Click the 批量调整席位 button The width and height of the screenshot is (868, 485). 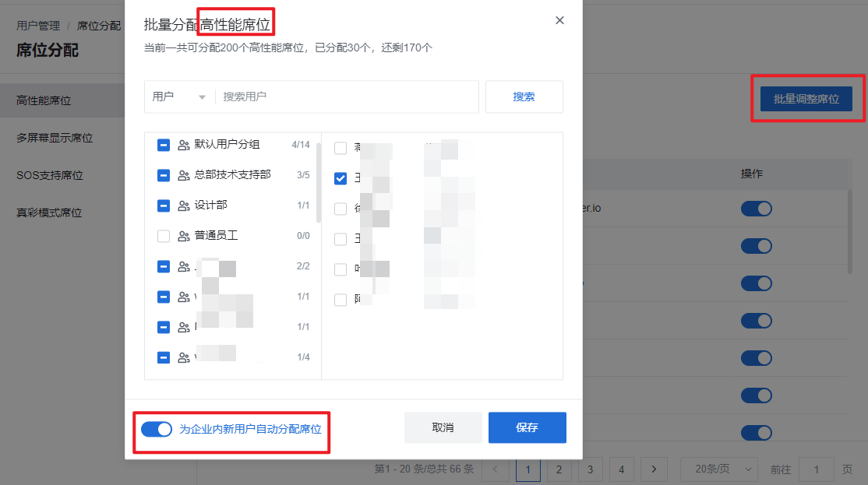pyautogui.click(x=806, y=99)
